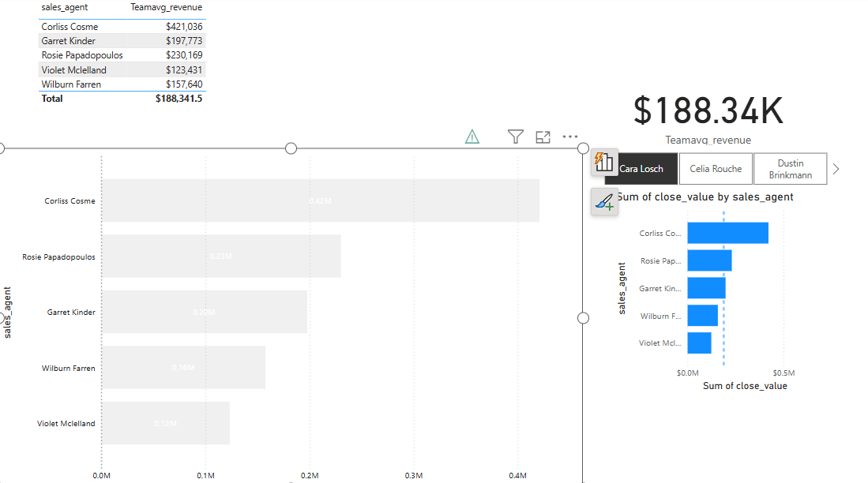Select Celia Rouche slicer tile
868x483 pixels.
(x=716, y=169)
